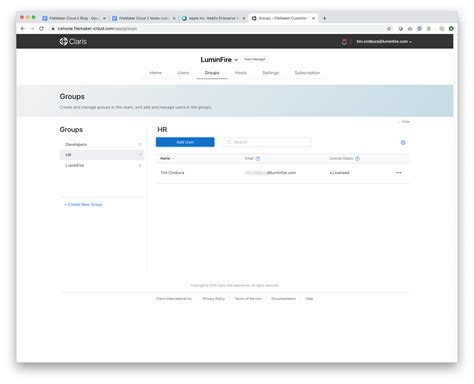Click the padlock site info icon
The image size is (474, 384).
click(x=53, y=29)
